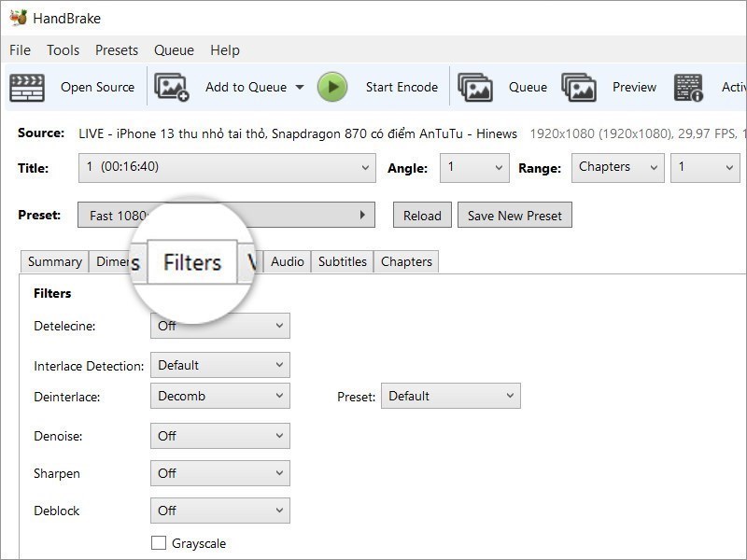Open the Deinterlace Preset Default dropdown
The width and height of the screenshot is (747, 560).
tap(451, 396)
